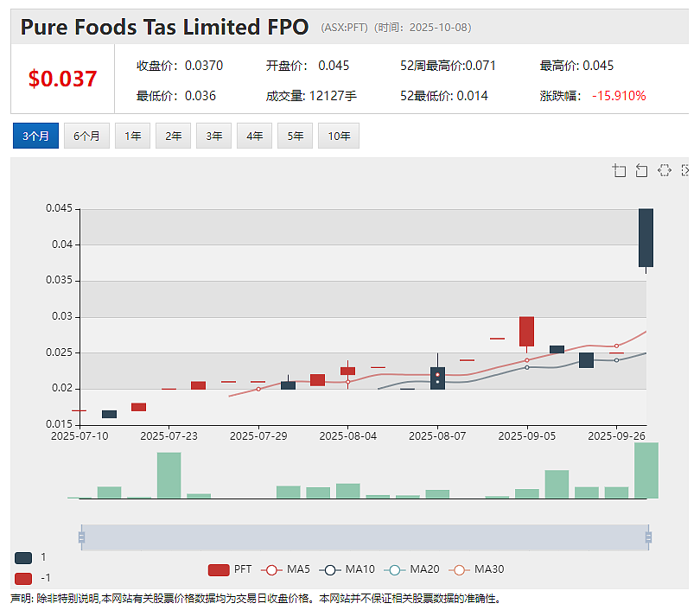The width and height of the screenshot is (700, 616).
Task: Click the 52周最高价:0.071 text
Action: 448,66
